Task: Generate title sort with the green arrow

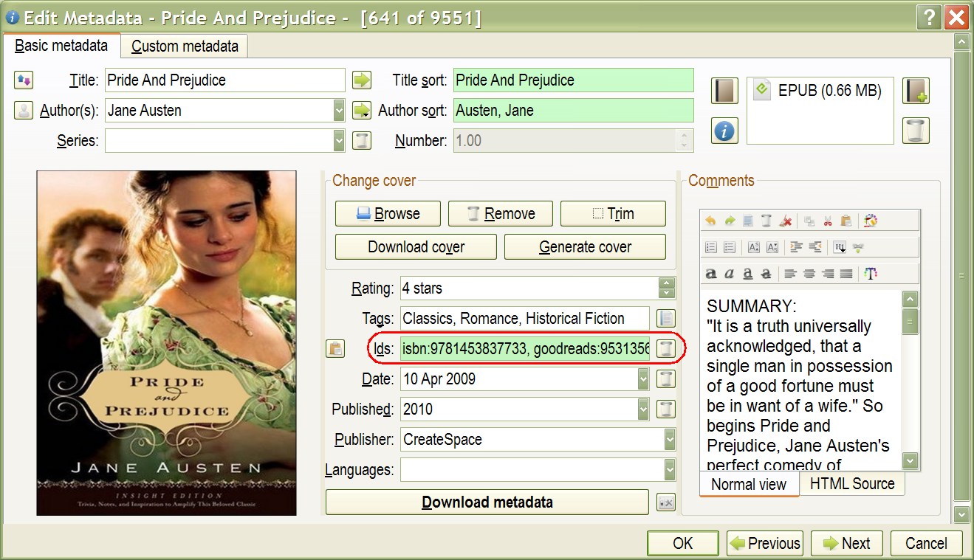Action: pyautogui.click(x=361, y=80)
